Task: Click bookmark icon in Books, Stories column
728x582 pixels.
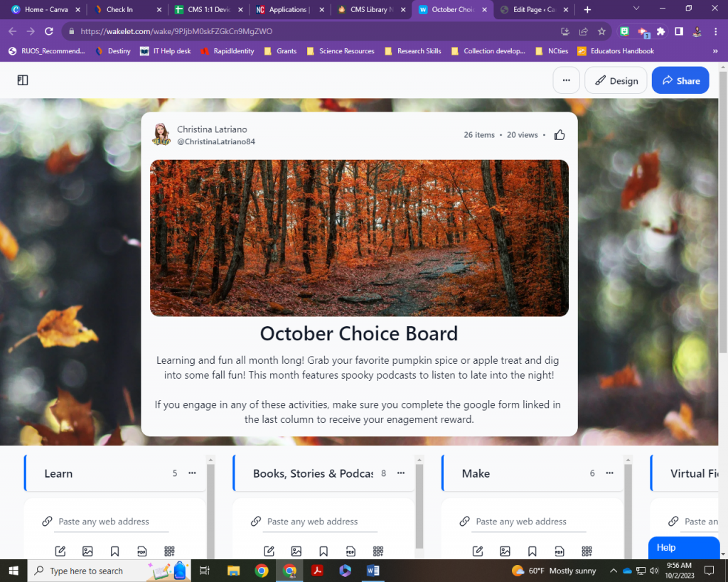Action: [x=323, y=551]
